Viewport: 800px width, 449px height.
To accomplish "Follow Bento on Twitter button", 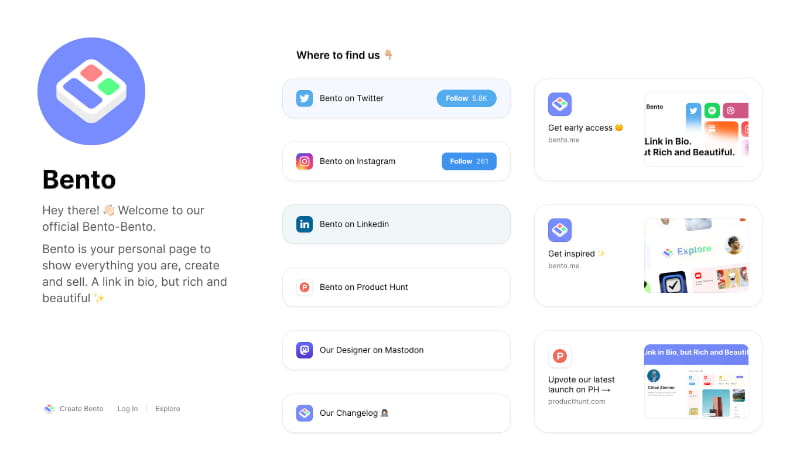I will (466, 98).
